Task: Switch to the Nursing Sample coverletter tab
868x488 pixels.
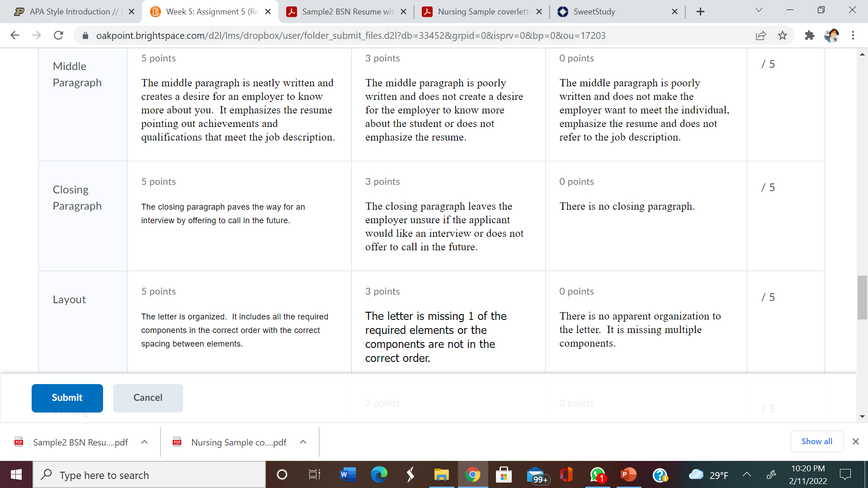Action: [482, 12]
